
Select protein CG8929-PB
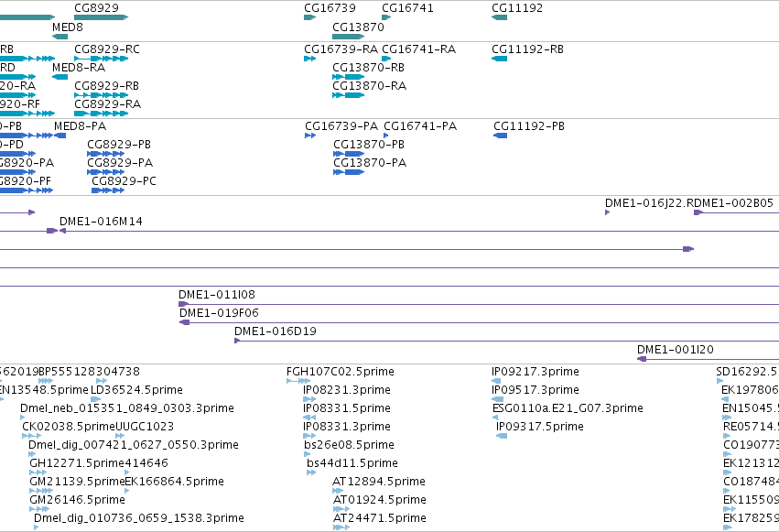(x=106, y=154)
